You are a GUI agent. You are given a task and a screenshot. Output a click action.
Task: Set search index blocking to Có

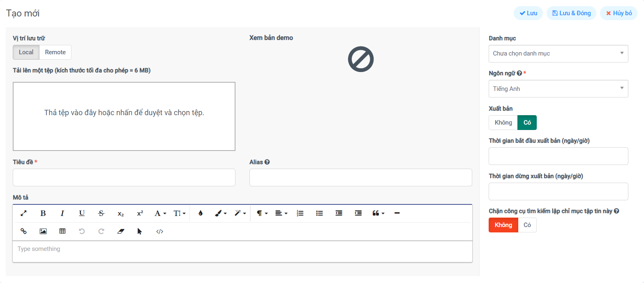click(527, 225)
